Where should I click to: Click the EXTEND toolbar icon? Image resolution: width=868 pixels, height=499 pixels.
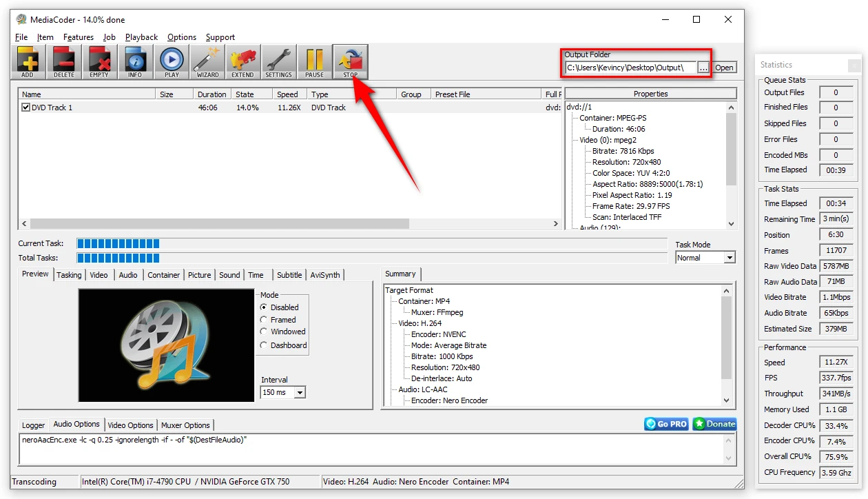coord(242,62)
